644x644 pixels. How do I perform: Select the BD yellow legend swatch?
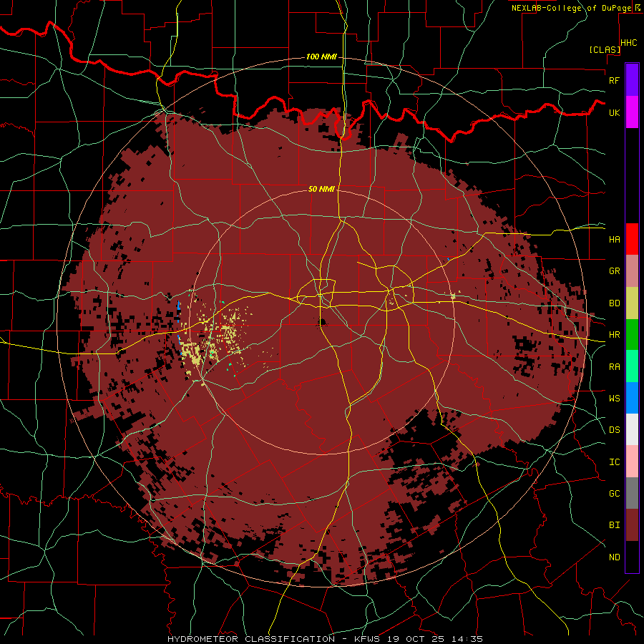632,303
